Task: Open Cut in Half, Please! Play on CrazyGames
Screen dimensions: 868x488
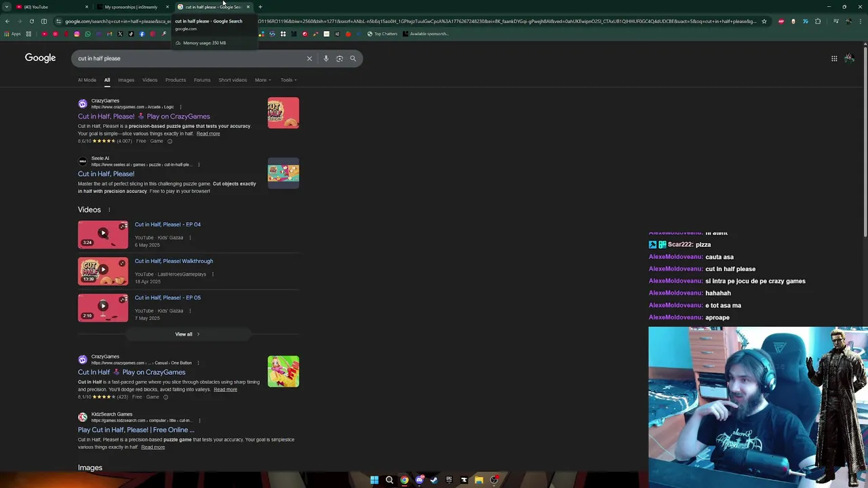Action: pos(144,117)
